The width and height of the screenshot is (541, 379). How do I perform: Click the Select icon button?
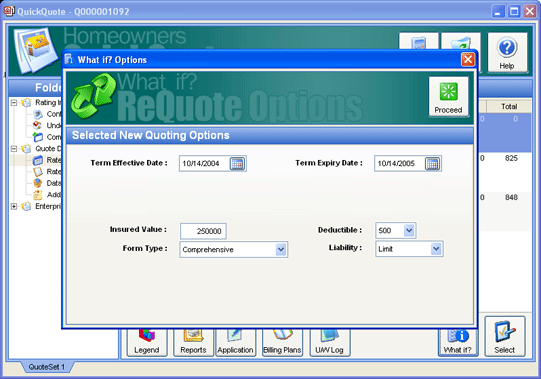click(505, 337)
